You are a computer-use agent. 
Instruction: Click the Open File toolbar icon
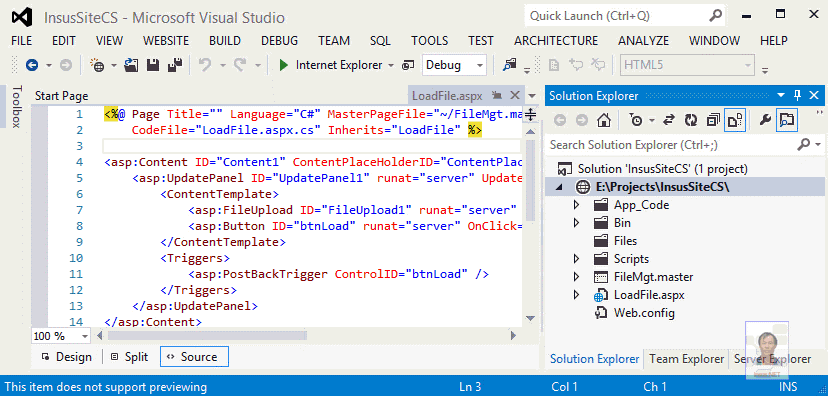point(131,65)
